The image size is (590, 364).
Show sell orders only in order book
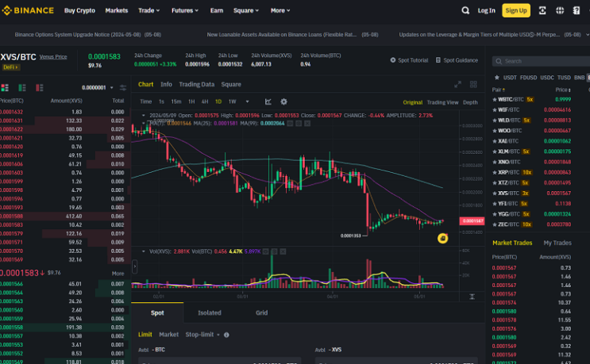(x=40, y=87)
